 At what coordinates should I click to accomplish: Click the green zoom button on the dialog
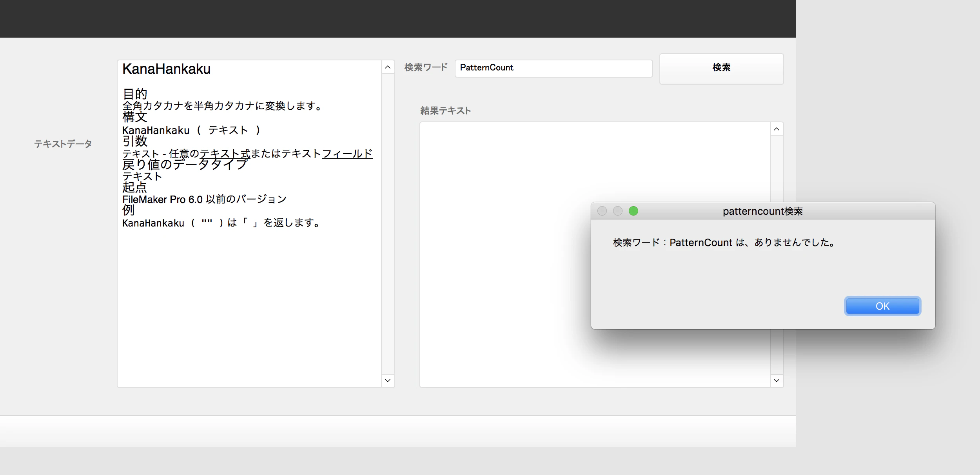(633, 211)
